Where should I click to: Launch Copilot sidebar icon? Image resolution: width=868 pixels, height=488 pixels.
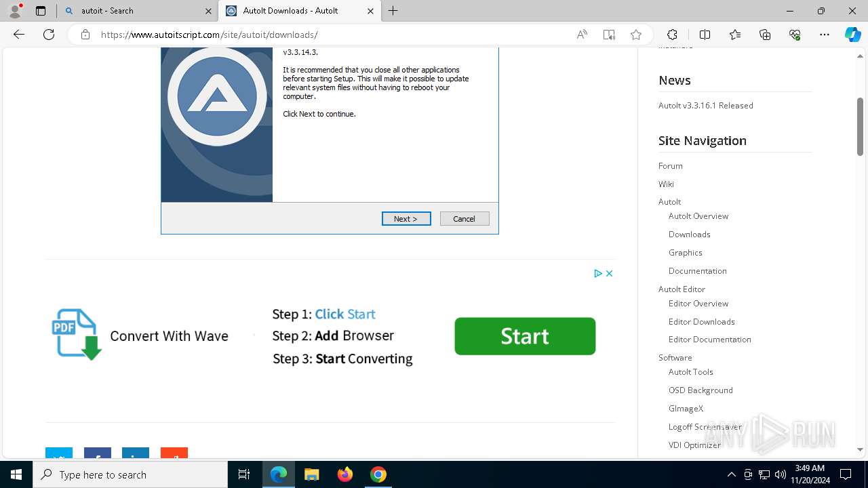pos(852,35)
